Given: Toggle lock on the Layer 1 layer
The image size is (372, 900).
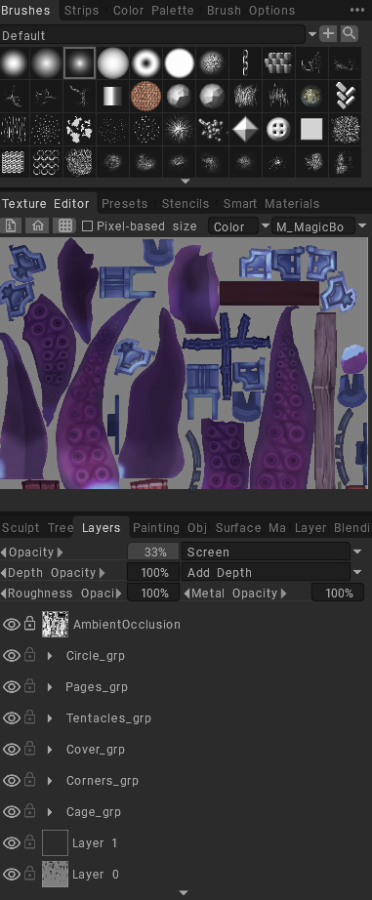Looking at the screenshot, I should pos(29,843).
